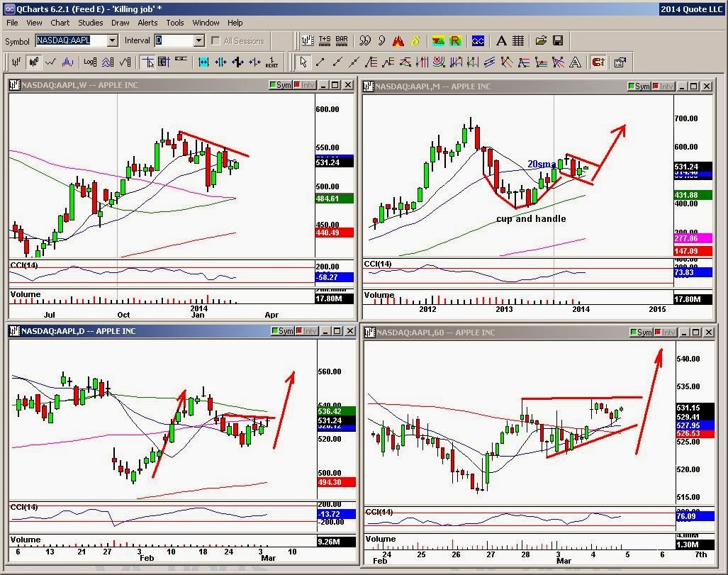Open the Help menu
Image resolution: width=728 pixels, height=575 pixels.
tap(235, 23)
